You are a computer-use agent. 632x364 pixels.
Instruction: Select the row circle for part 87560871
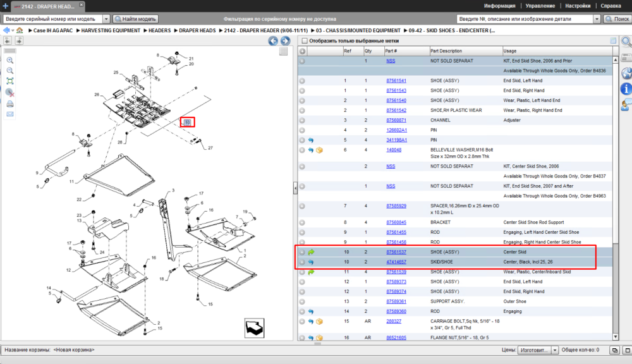(302, 121)
